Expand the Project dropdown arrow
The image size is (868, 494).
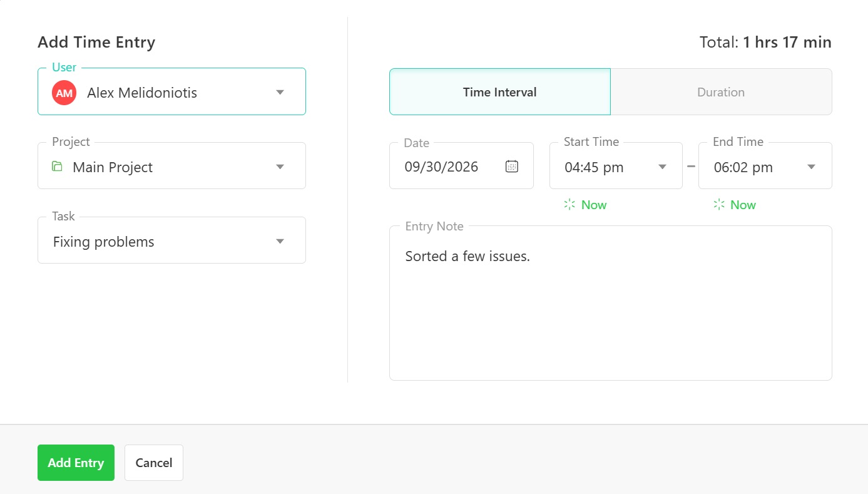pyautogui.click(x=280, y=167)
